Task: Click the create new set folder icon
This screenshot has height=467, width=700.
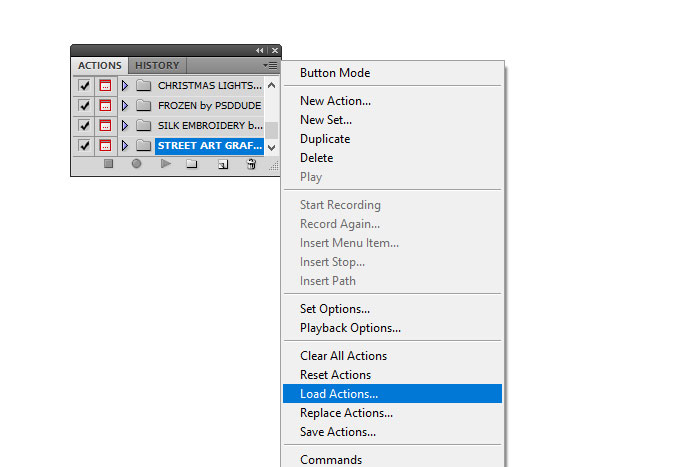Action: (192, 164)
